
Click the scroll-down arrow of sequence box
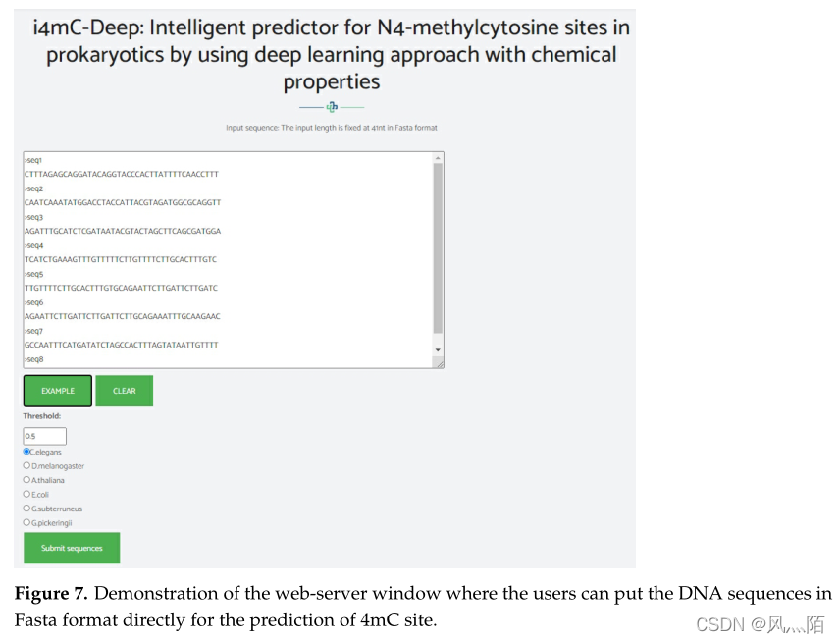point(438,349)
